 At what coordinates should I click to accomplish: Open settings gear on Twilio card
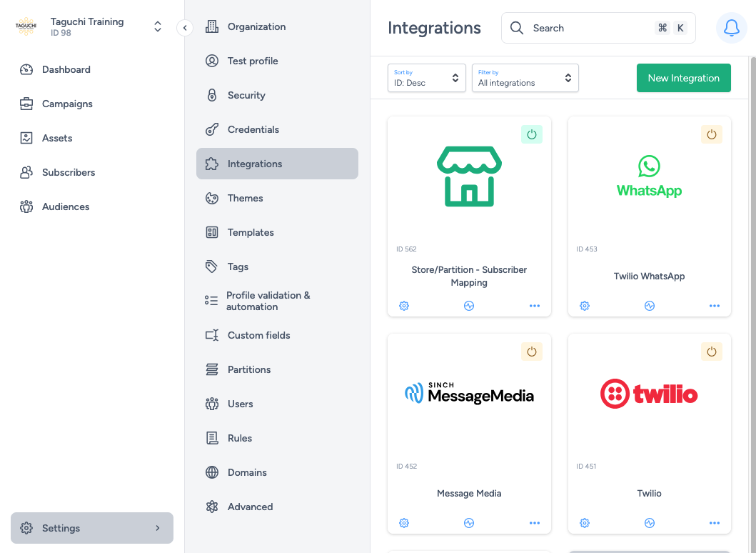pyautogui.click(x=585, y=522)
